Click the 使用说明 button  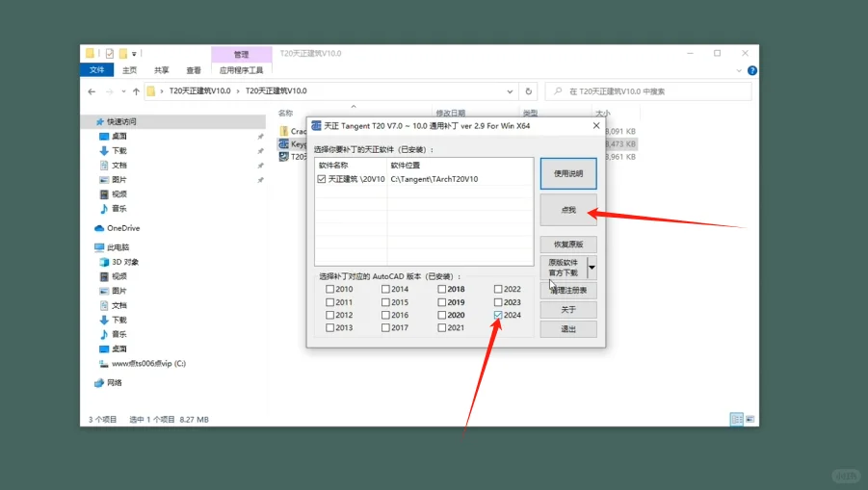pyautogui.click(x=568, y=173)
